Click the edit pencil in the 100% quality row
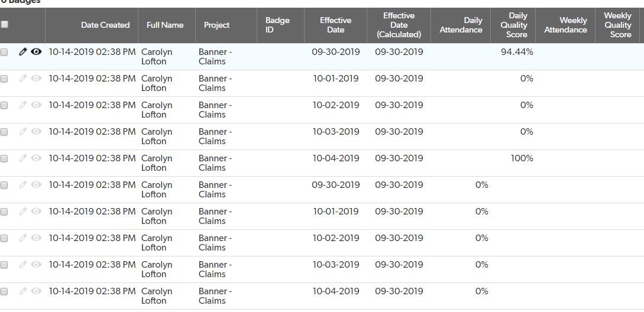Screen dimensions: 644x312 coord(23,158)
